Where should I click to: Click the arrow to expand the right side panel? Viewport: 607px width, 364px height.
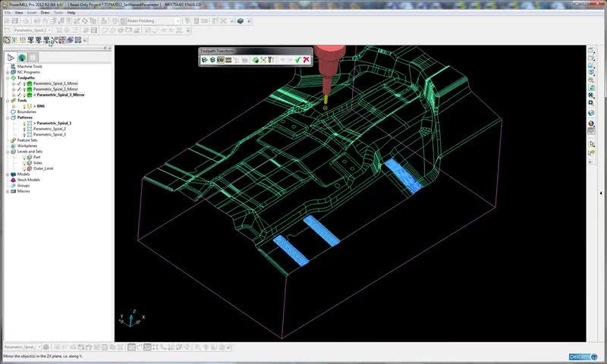point(601,193)
